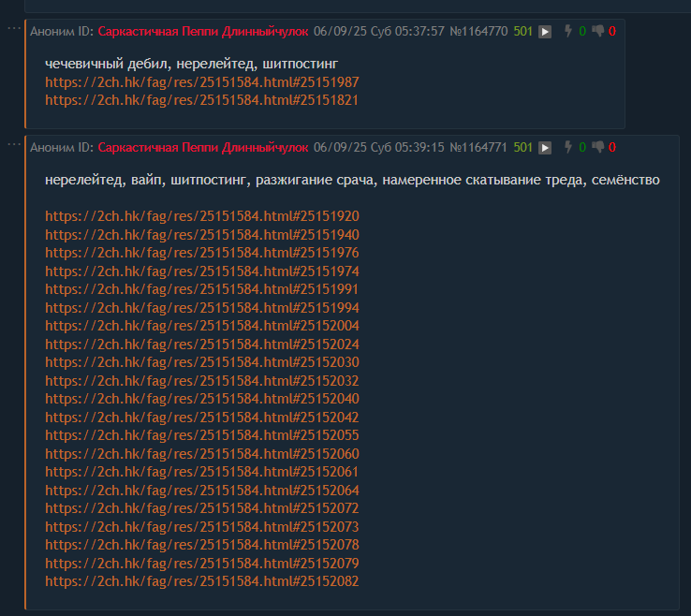Open link ending in #25152042

click(x=202, y=418)
